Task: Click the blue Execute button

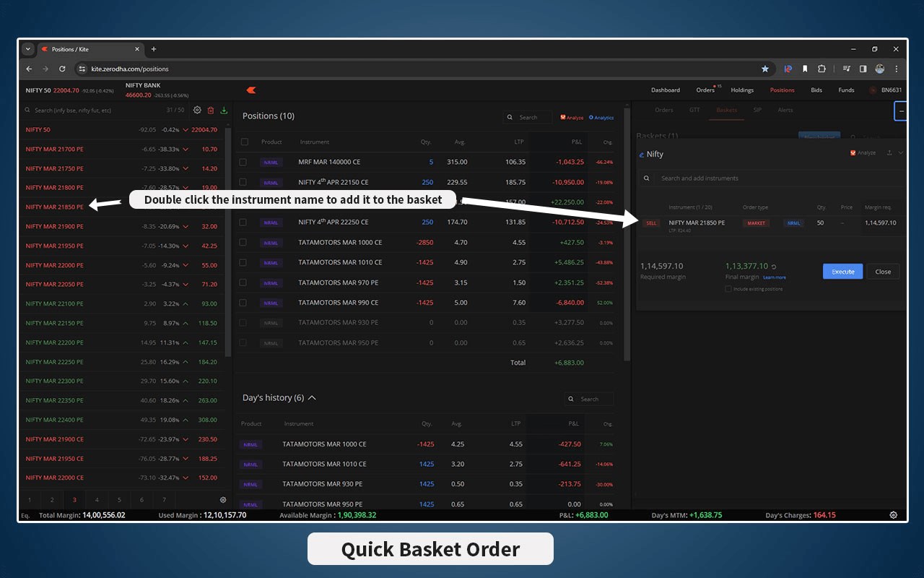Action: 842,272
